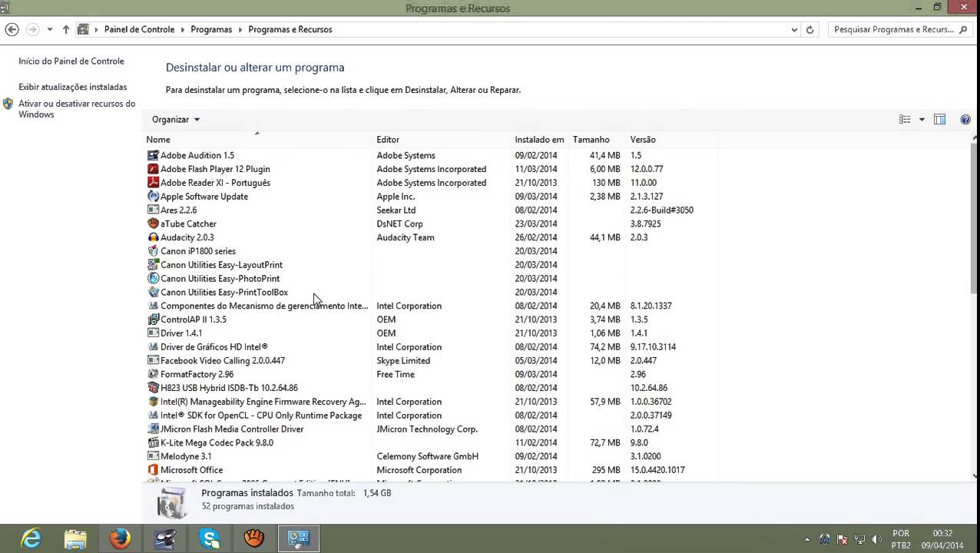This screenshot has height=553, width=980.
Task: Click the K-Lite Mega Codec Pack icon
Action: pyautogui.click(x=153, y=442)
